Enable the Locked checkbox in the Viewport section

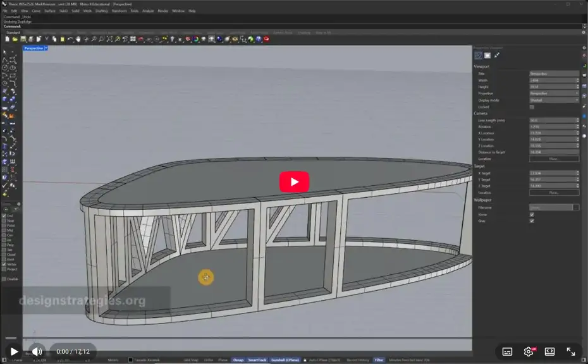pos(532,107)
